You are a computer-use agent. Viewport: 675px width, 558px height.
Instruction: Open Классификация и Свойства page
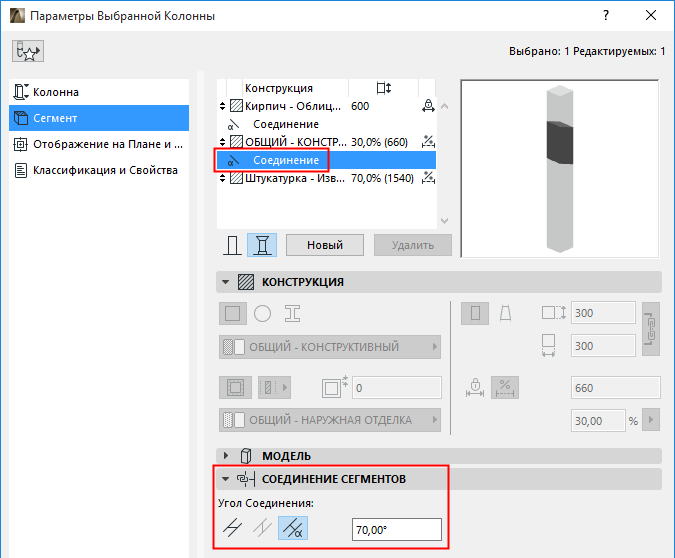pyautogui.click(x=99, y=170)
